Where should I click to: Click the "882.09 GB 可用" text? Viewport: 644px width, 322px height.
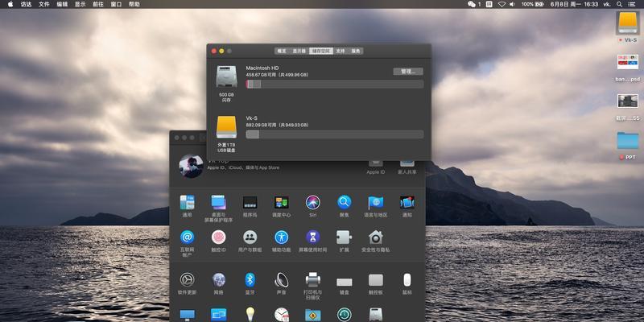(261, 125)
